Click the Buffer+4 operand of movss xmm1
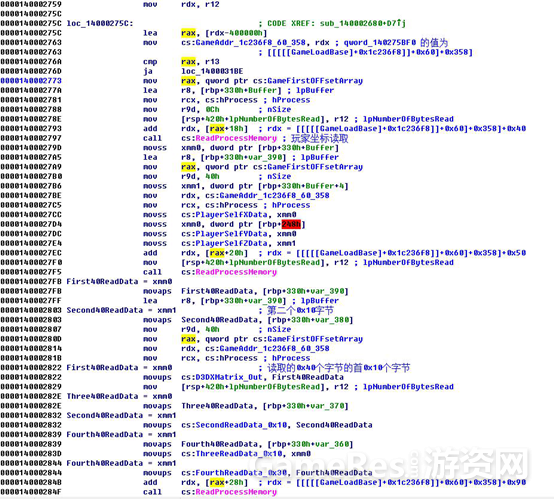554x499 pixels. pyautogui.click(x=324, y=186)
